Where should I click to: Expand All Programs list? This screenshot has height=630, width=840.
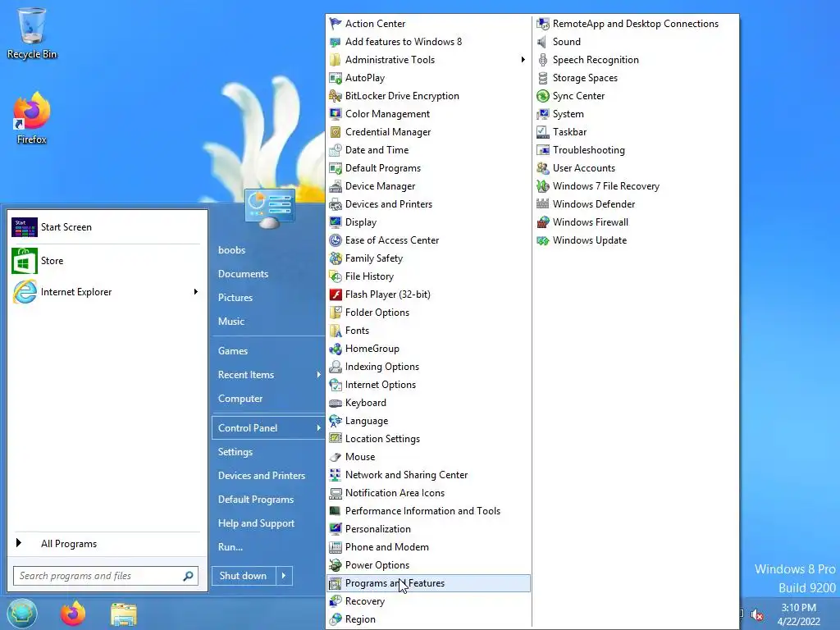[106, 544]
